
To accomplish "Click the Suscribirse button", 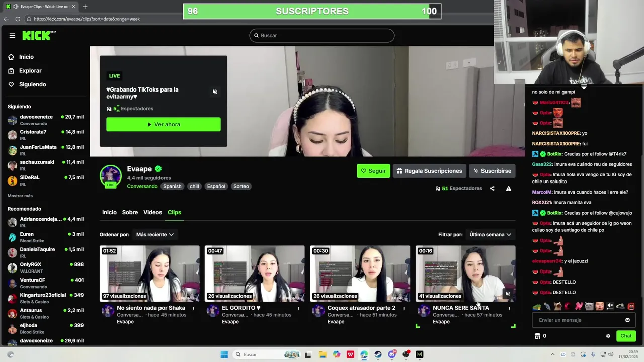I will [x=492, y=171].
